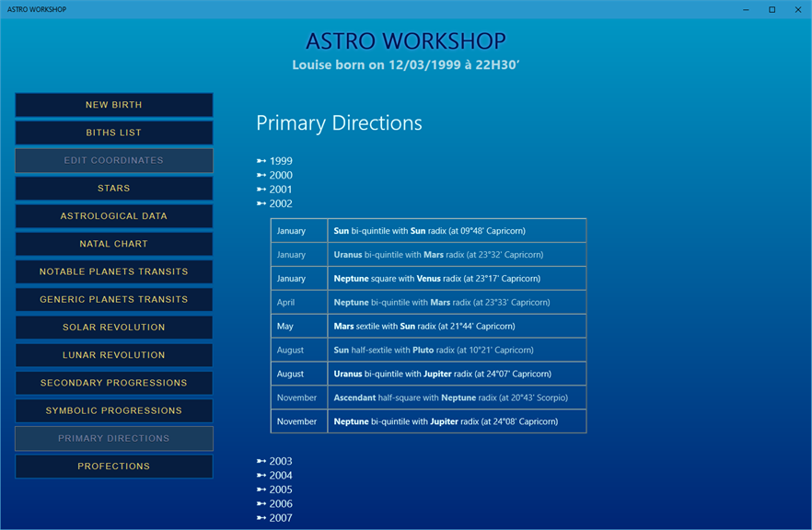Click arrow icon beside 2007
The image size is (812, 530).
click(261, 518)
